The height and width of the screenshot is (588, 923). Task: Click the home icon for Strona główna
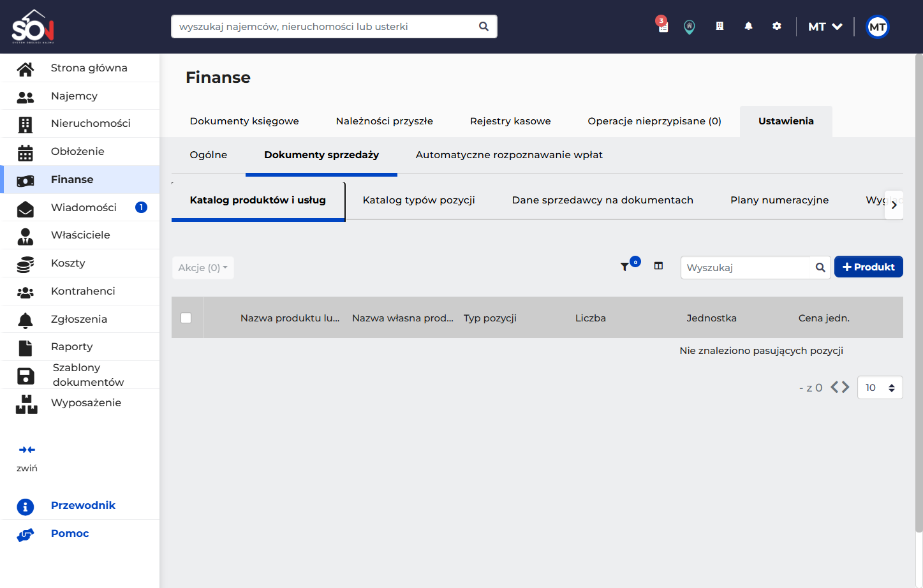pos(26,68)
